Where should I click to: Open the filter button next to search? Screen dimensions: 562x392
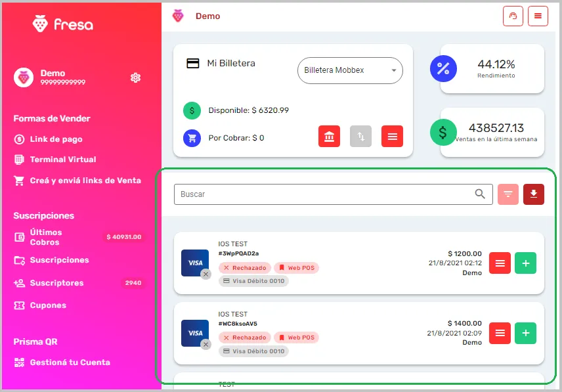tap(508, 194)
